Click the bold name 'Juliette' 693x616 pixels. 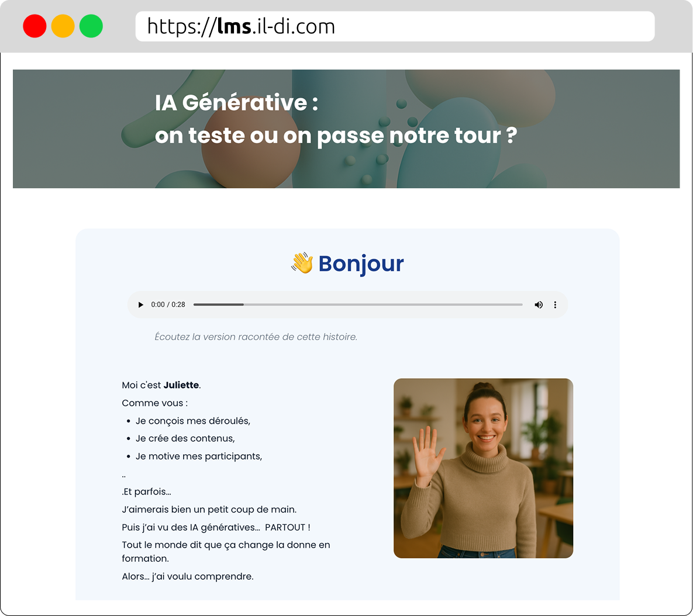(181, 385)
